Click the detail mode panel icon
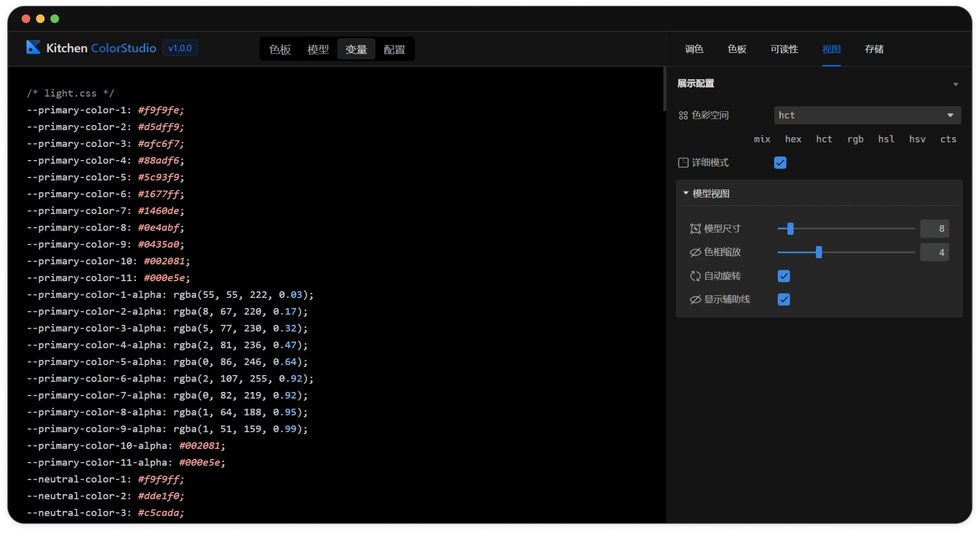This screenshot has height=533, width=980. click(x=683, y=163)
